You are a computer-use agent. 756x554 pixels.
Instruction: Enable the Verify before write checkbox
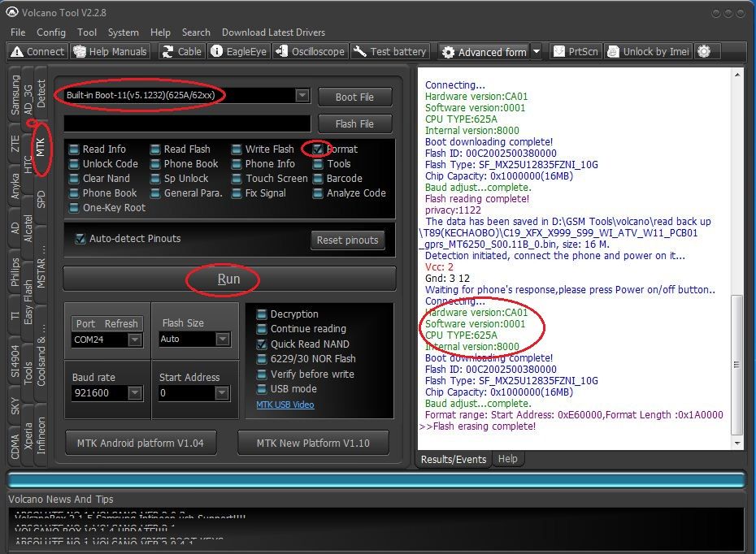[262, 374]
